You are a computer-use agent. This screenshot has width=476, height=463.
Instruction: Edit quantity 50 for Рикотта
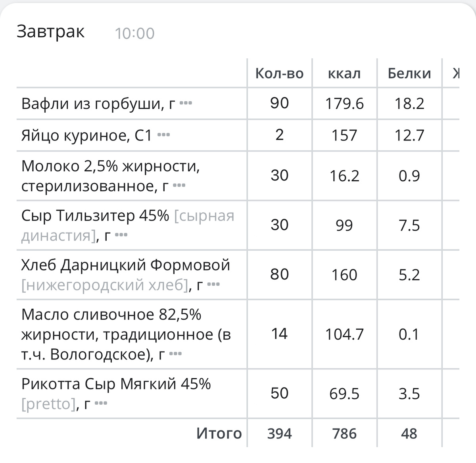(x=279, y=393)
